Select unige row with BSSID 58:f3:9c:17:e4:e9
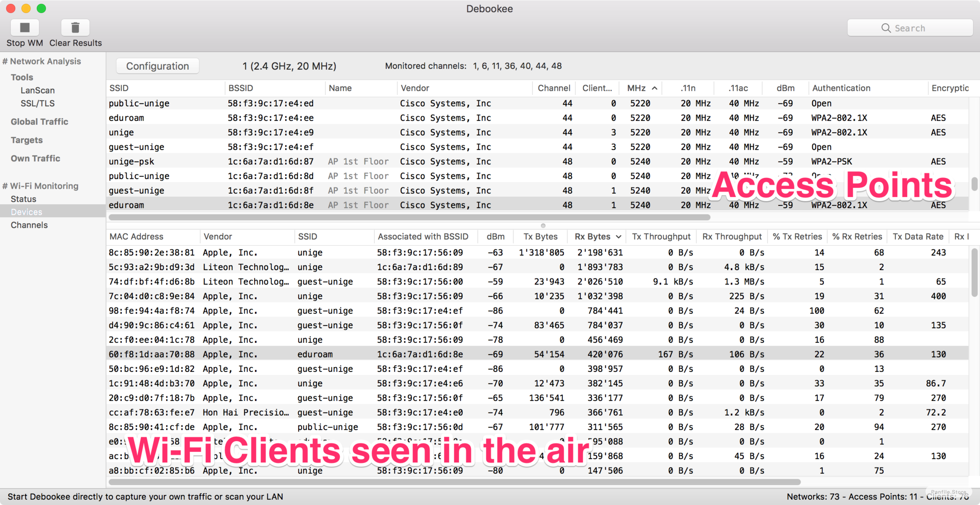This screenshot has height=505, width=980. coord(537,132)
